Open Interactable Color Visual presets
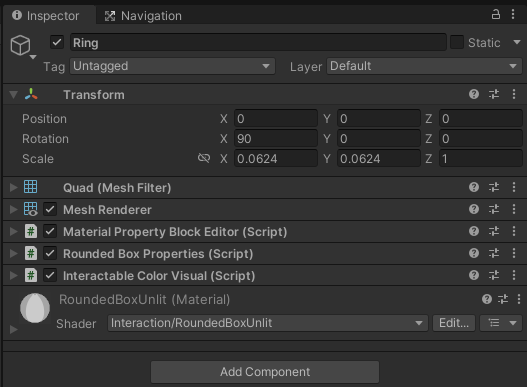 point(494,275)
